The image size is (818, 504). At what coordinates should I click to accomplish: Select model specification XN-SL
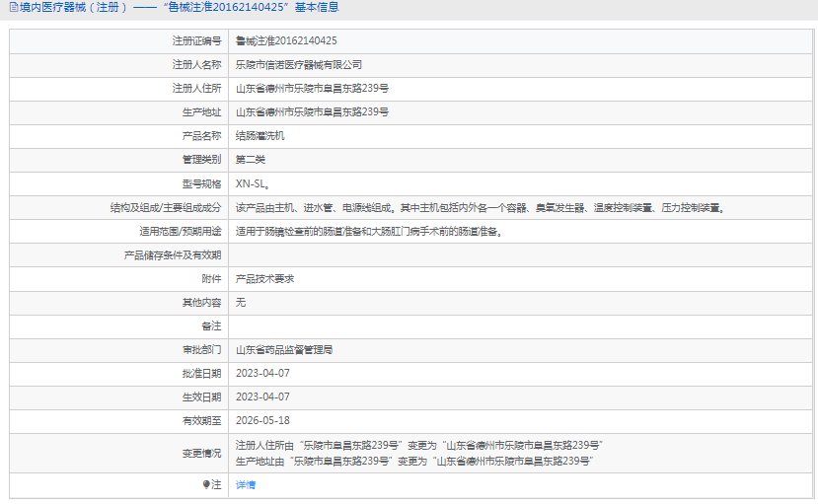pos(252,183)
